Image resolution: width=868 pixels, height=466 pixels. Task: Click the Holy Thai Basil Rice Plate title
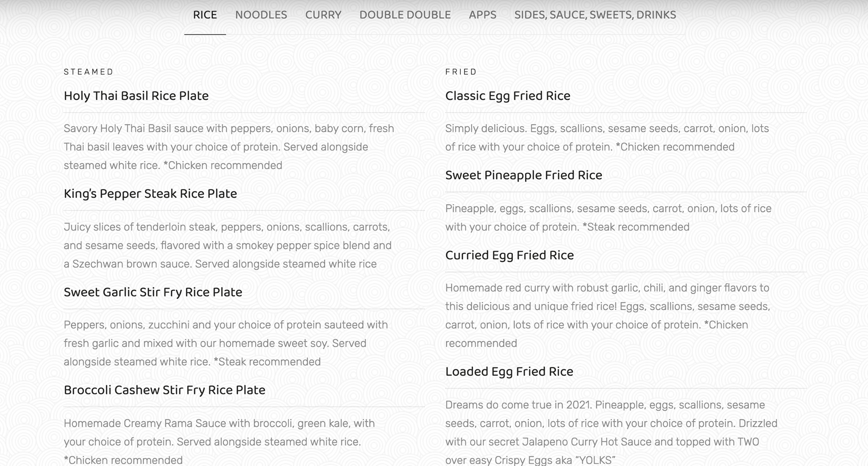point(136,96)
